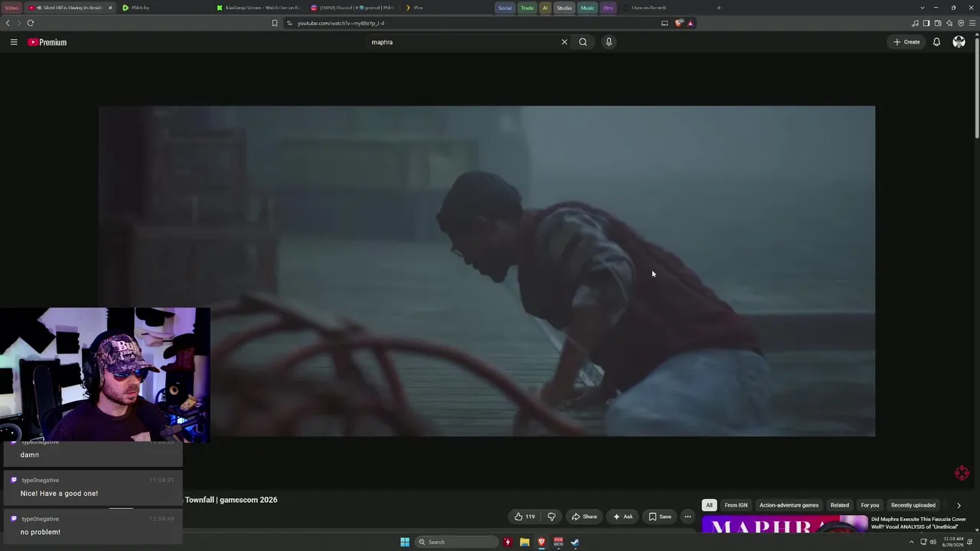Viewport: 980px width, 551px height.
Task: Share the video
Action: 584,517
